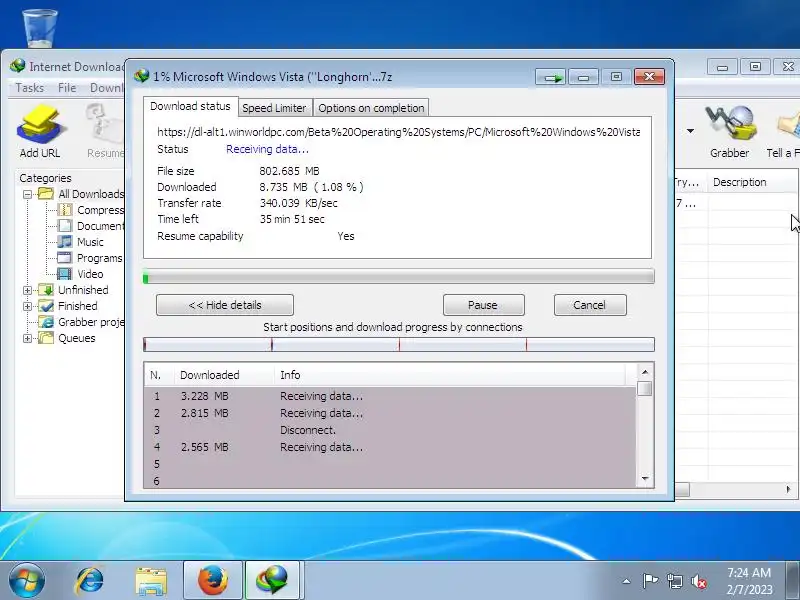The image size is (800, 600).
Task: Click the transfer rate value 340.039 KB/sec
Action: (298, 203)
